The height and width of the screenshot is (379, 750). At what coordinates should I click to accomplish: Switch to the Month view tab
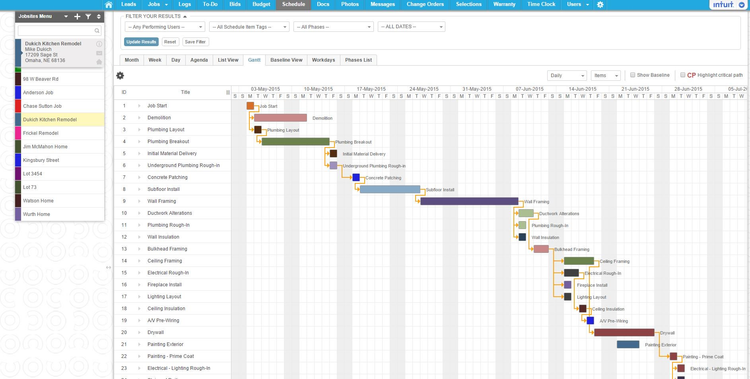tap(132, 60)
